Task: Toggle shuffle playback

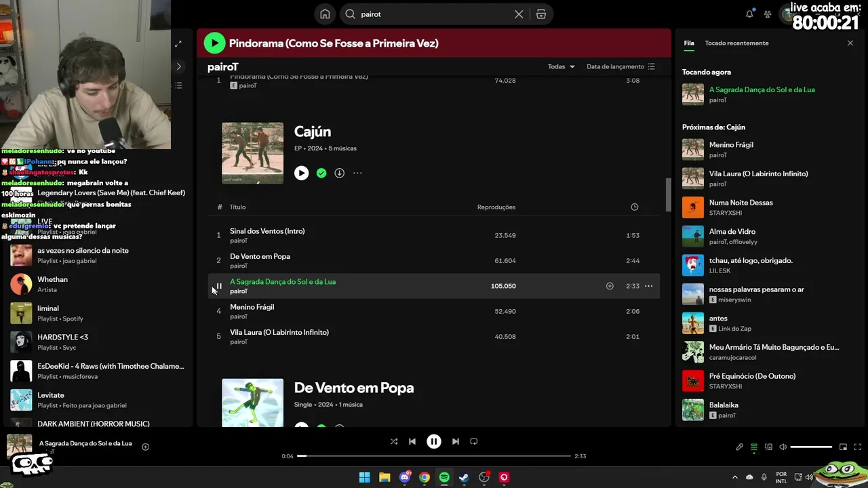Action: (394, 441)
